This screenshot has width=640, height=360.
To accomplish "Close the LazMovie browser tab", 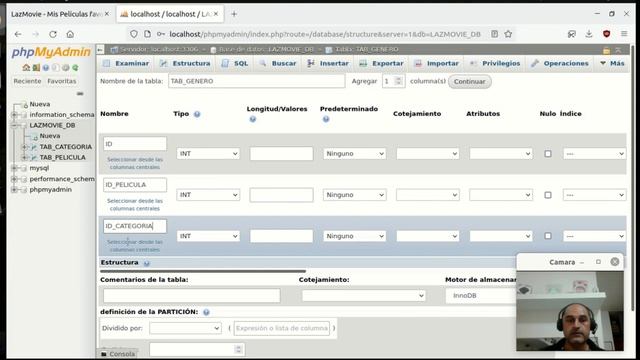I will pos(107,14).
